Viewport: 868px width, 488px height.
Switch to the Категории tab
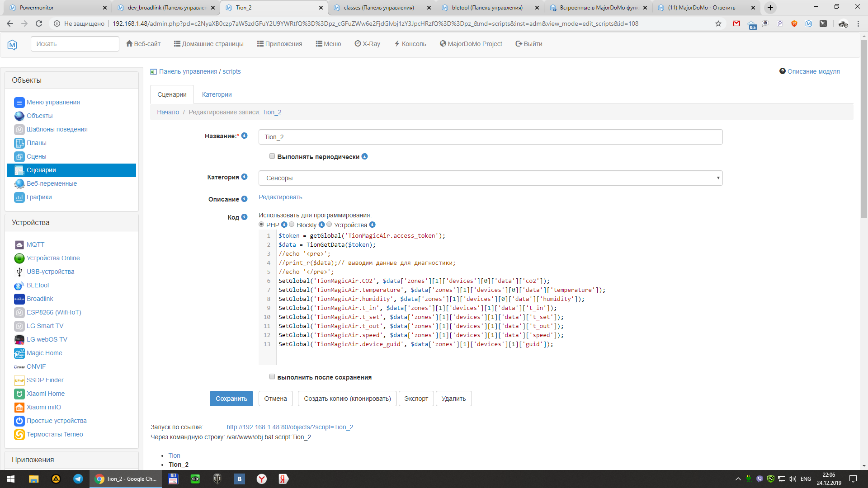pos(217,94)
